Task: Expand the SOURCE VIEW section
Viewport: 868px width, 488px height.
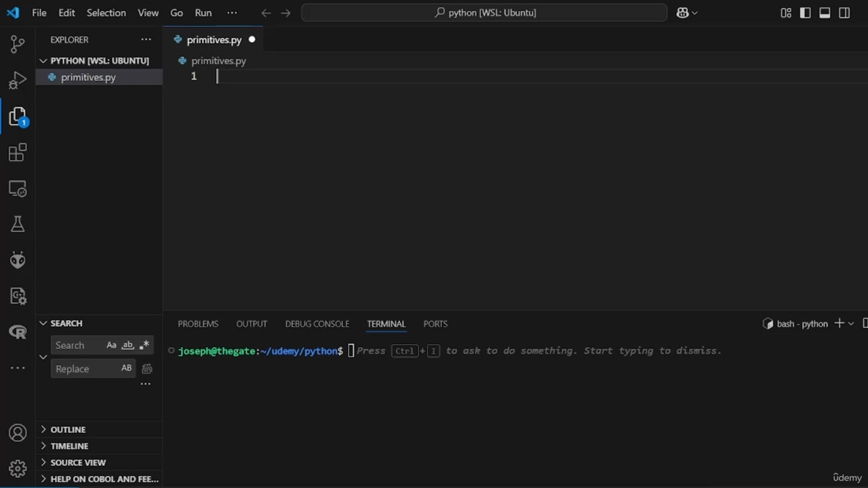Action: click(x=43, y=462)
